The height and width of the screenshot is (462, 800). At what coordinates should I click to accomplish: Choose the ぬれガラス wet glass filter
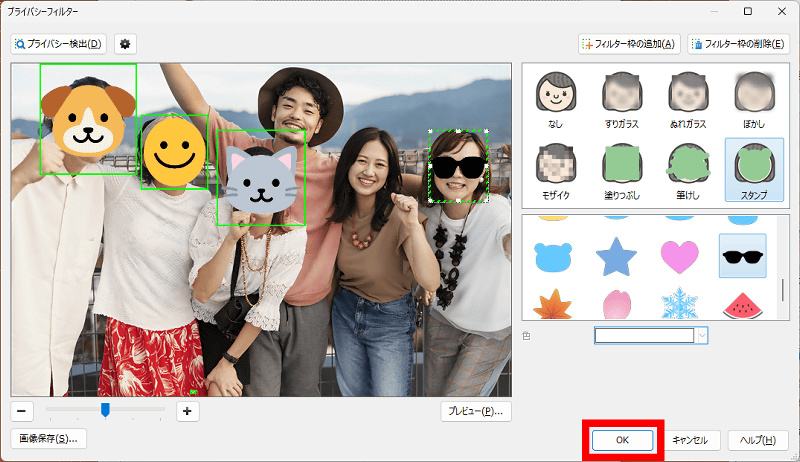[686, 99]
